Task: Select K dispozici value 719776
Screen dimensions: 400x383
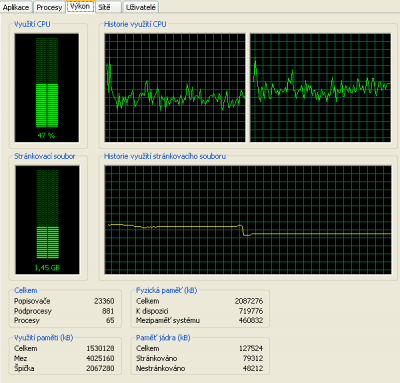Action: point(251,311)
